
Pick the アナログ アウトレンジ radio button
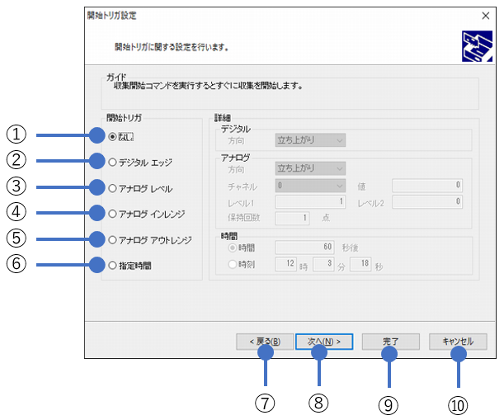[x=112, y=239]
